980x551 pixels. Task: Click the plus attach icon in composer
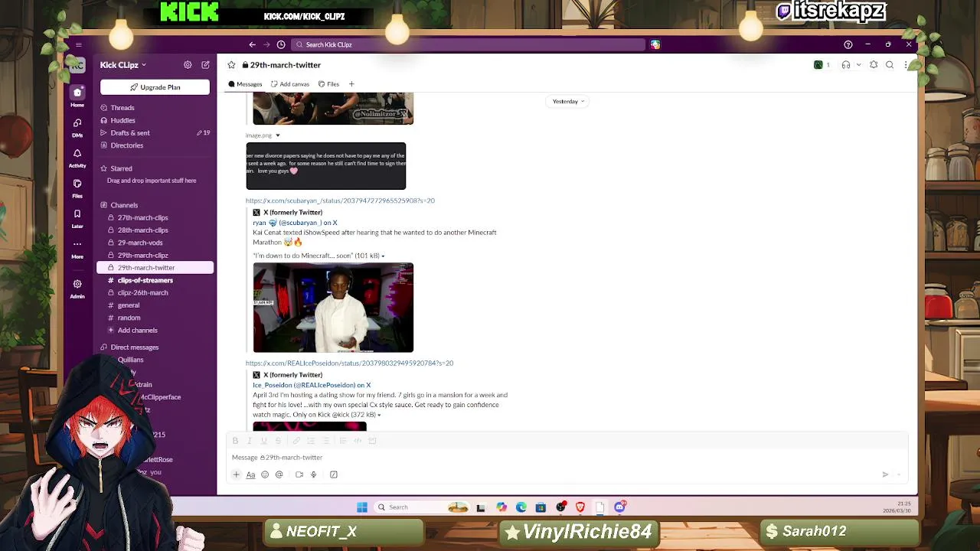(x=236, y=474)
